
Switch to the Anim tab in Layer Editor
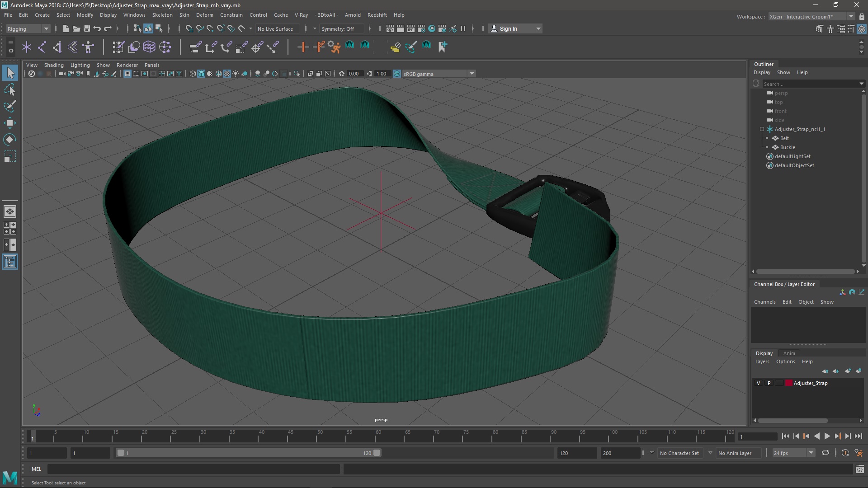point(789,353)
